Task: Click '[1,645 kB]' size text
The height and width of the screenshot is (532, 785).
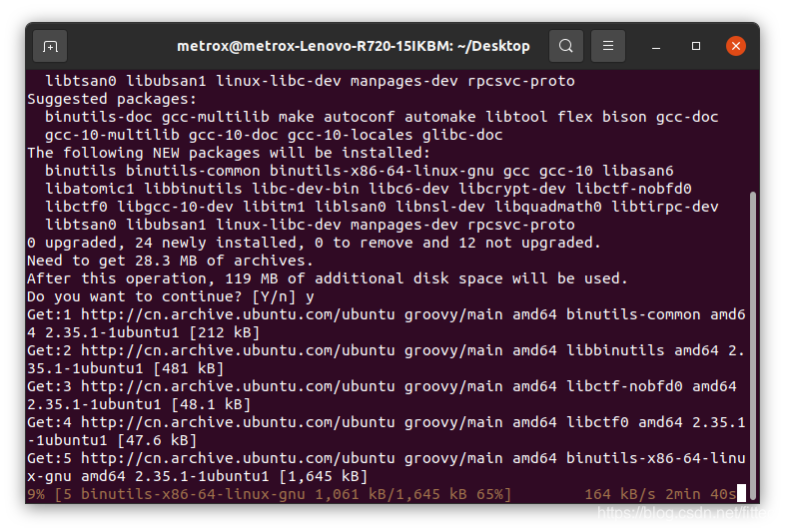Action: point(324,476)
